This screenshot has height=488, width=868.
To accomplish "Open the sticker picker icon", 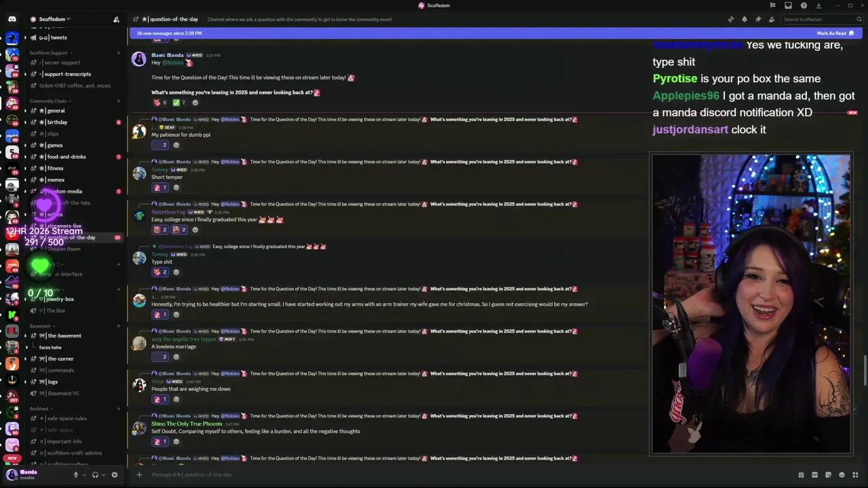I will pyautogui.click(x=828, y=474).
